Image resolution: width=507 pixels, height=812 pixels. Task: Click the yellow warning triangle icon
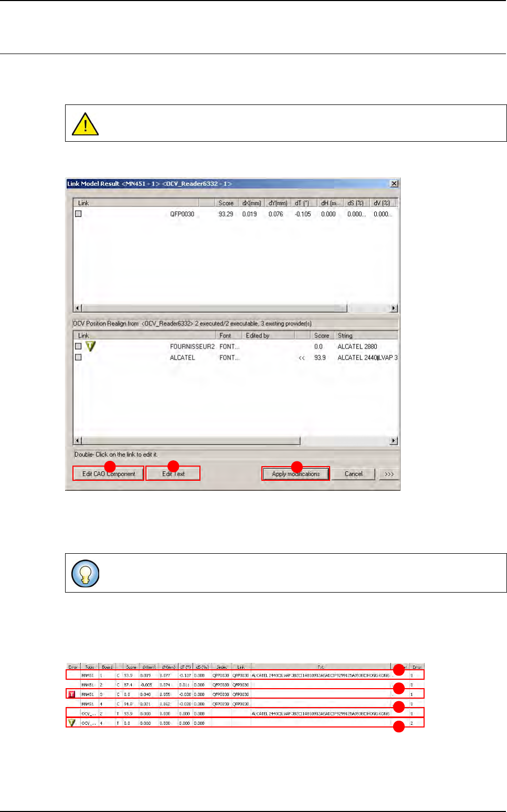click(85, 124)
